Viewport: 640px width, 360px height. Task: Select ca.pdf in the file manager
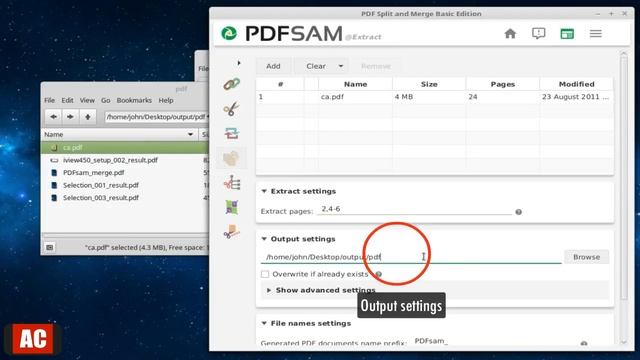124,147
